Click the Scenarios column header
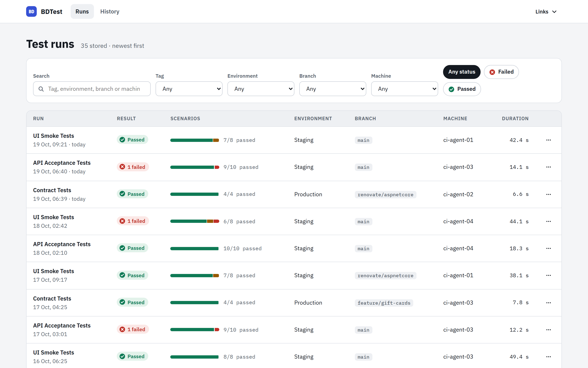Viewport: 588px width, 368px height. (185, 119)
